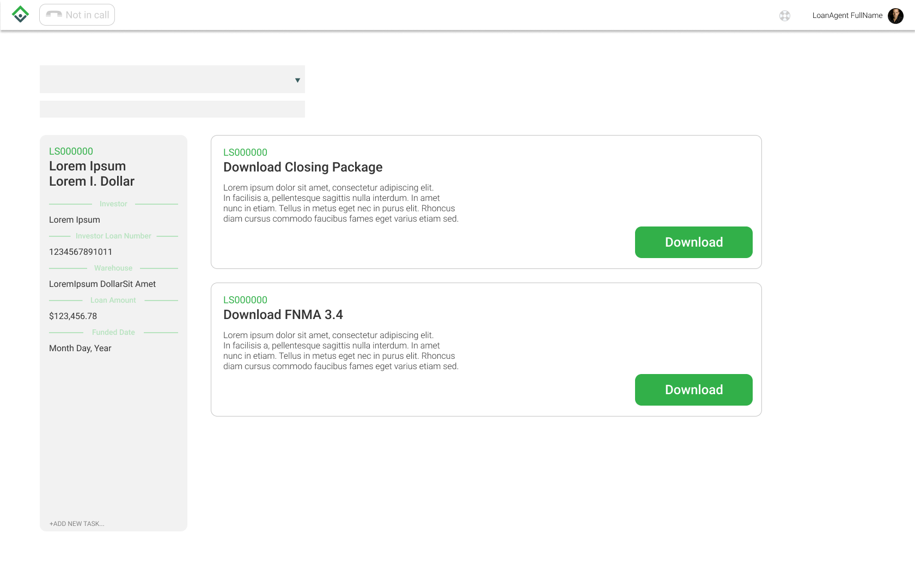
Task: Click LS000000 link in FNMA 3.4 card
Action: (245, 300)
